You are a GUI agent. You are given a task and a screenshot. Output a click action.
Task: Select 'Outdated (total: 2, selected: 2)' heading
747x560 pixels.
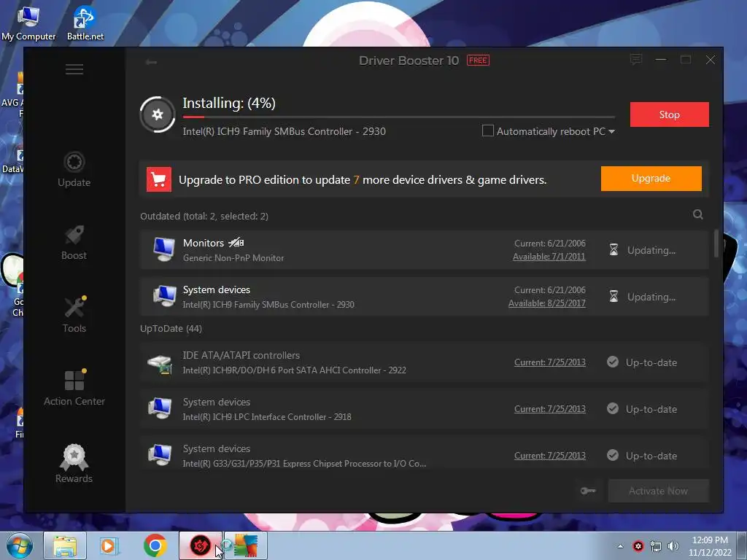204,216
